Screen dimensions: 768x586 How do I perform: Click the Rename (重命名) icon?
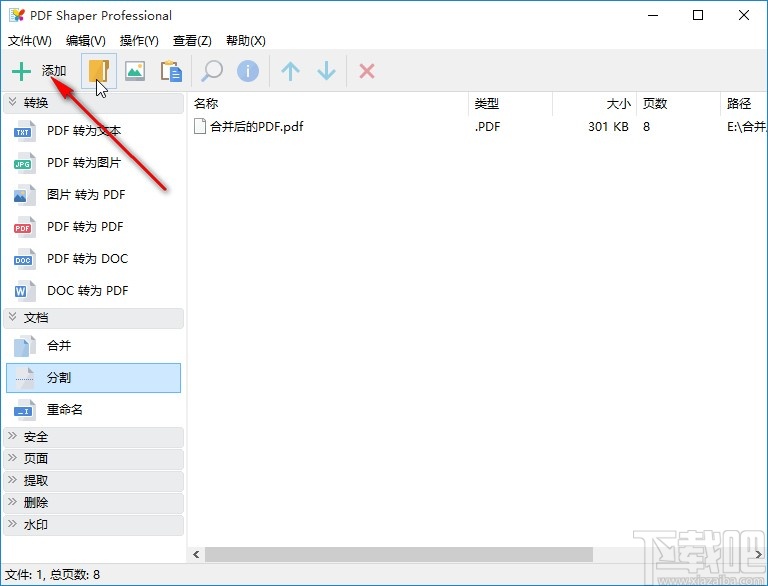(24, 410)
